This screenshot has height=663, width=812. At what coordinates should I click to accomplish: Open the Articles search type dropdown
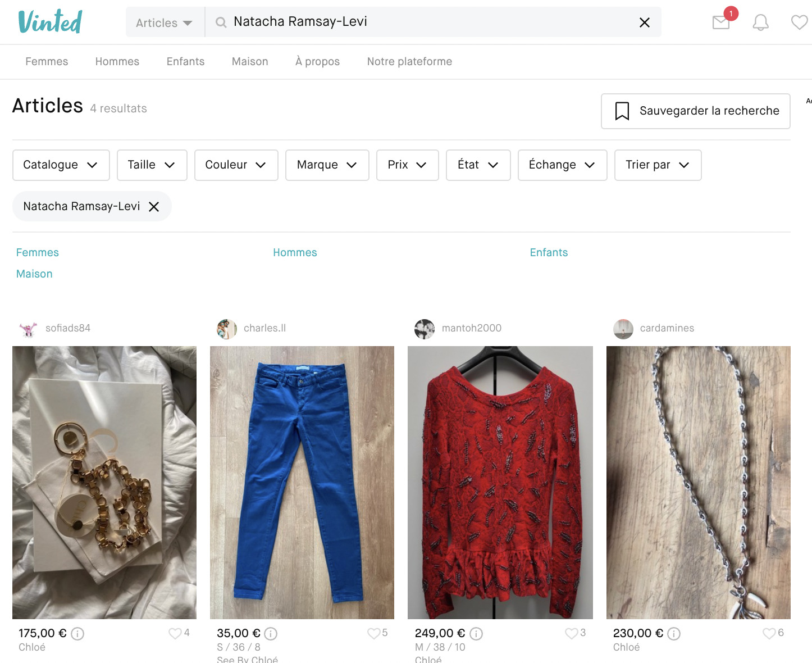pyautogui.click(x=165, y=22)
